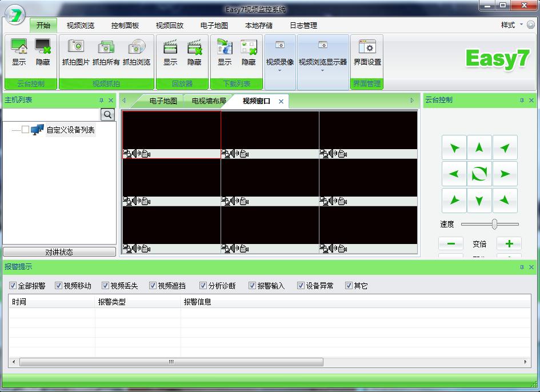Screen dimensions: 540x392
Task: Enable the 全部报警 checkbox
Action: [x=13, y=285]
